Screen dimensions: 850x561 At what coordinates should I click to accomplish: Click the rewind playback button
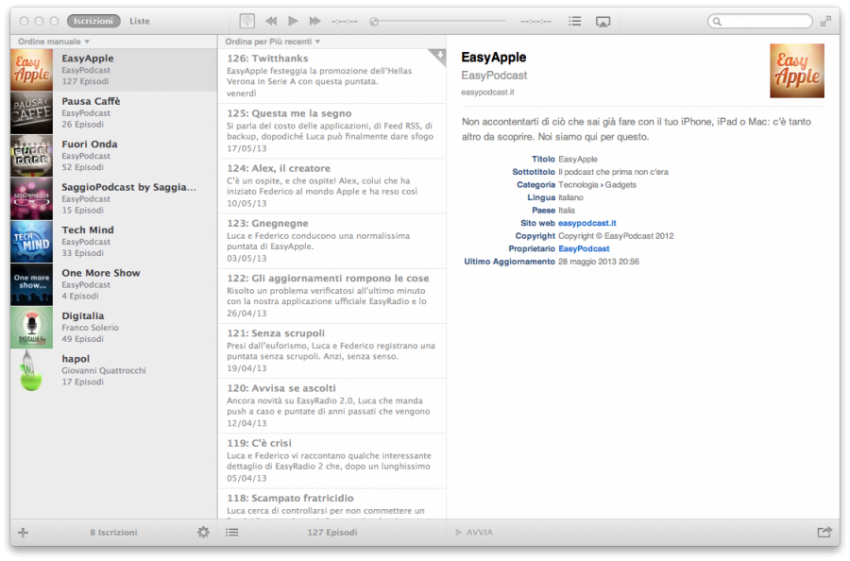pyautogui.click(x=271, y=21)
